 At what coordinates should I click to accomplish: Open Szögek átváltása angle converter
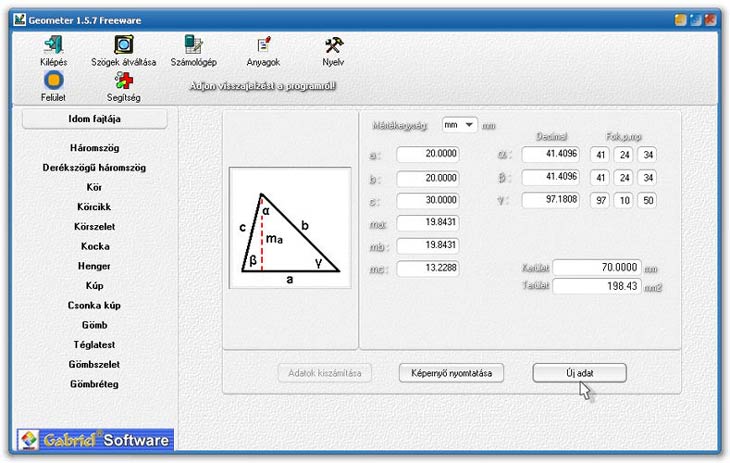click(124, 45)
